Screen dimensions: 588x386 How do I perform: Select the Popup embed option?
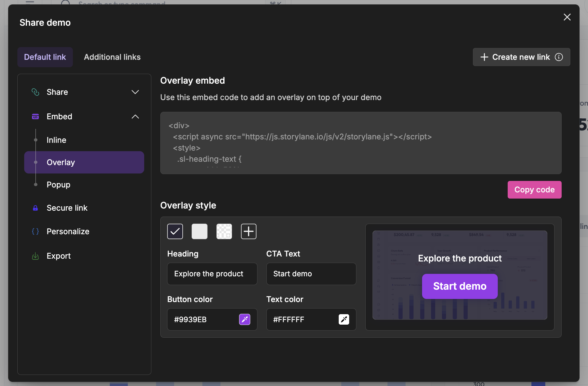58,185
